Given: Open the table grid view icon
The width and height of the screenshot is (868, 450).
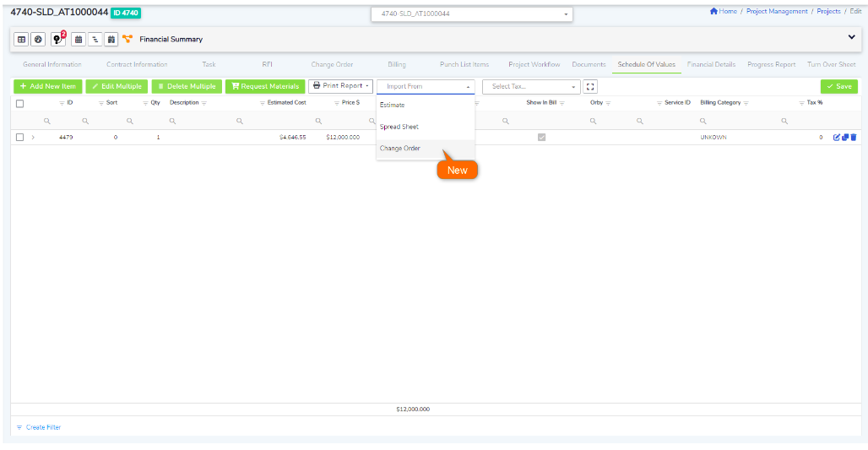Looking at the screenshot, I should [22, 40].
